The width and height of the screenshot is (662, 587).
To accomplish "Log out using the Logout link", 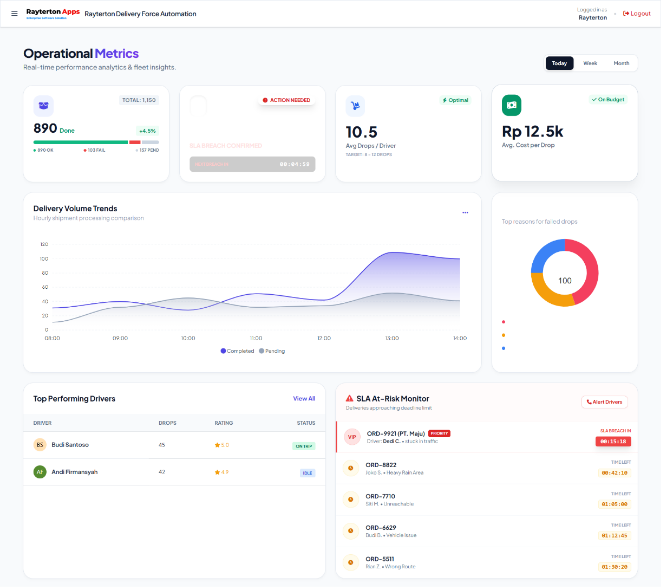I will coord(637,14).
